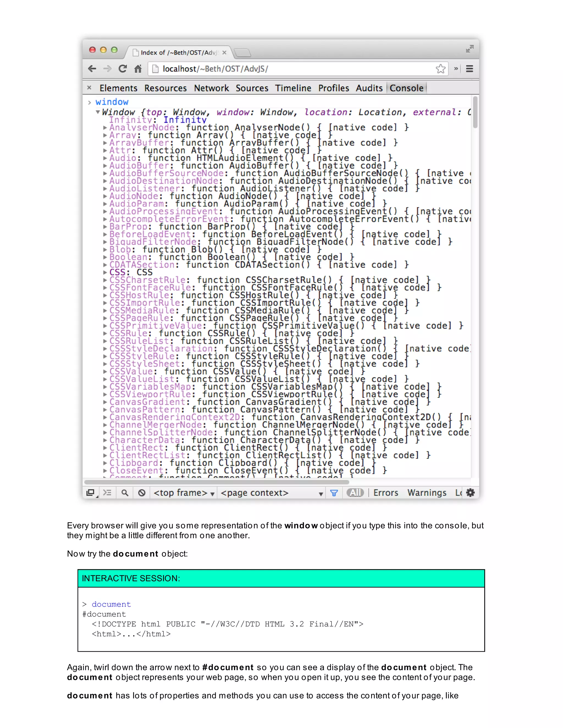Expand the Attr property
The width and height of the screenshot is (563, 728).
pyautogui.click(x=105, y=150)
